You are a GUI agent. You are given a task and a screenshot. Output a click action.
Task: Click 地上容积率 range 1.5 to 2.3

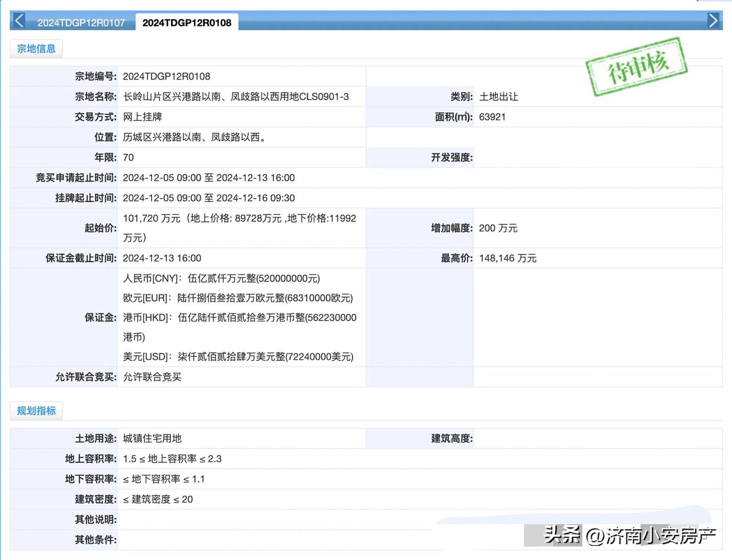(172, 459)
